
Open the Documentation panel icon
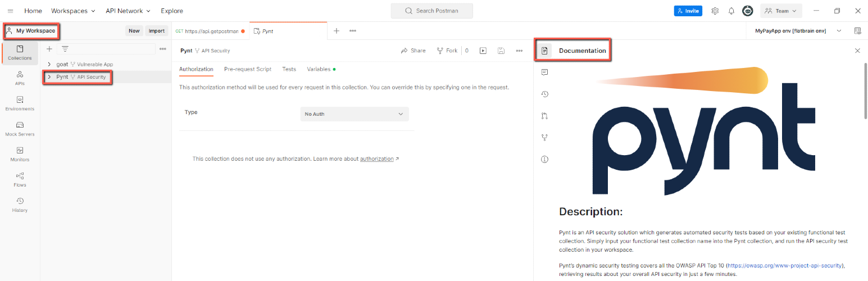pyautogui.click(x=544, y=51)
